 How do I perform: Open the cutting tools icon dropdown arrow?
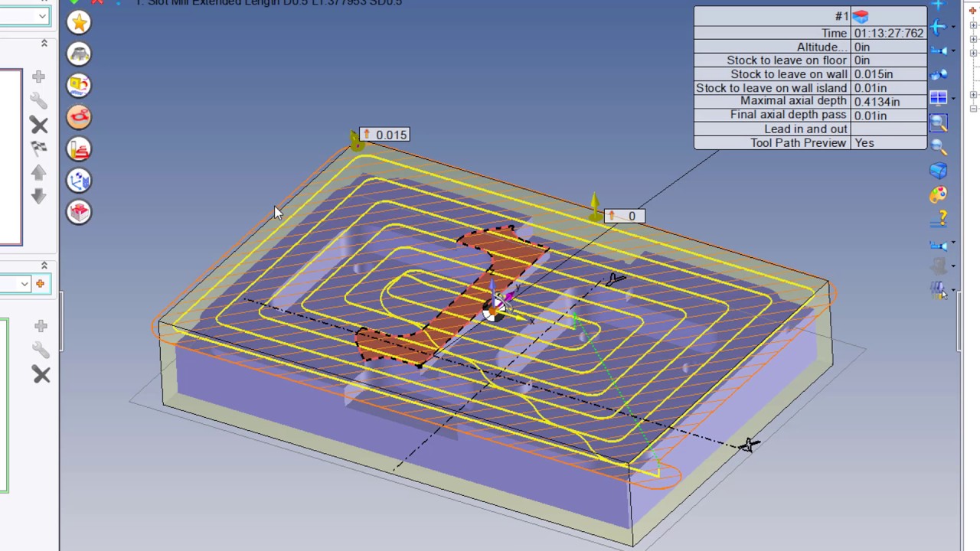[953, 289]
